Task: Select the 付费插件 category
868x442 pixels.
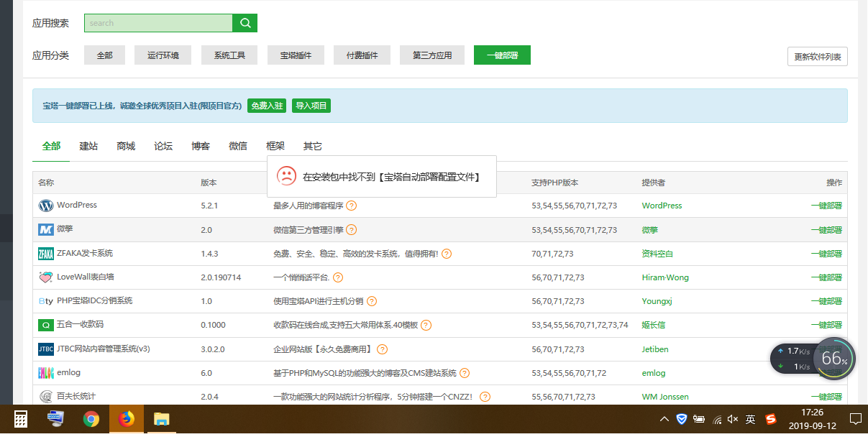Action: [x=362, y=55]
